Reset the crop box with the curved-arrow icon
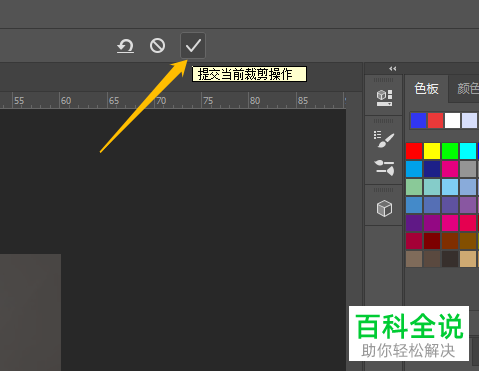The image size is (479, 371). 125,46
